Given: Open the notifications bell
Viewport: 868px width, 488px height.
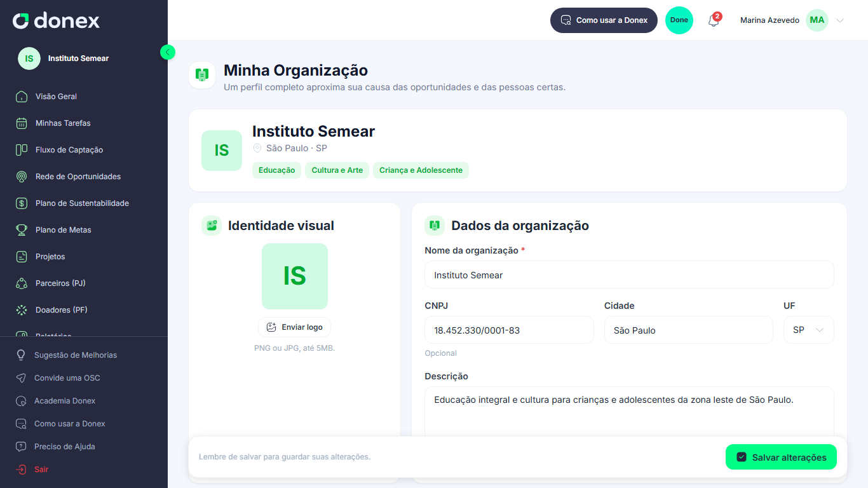Looking at the screenshot, I should coord(714,20).
